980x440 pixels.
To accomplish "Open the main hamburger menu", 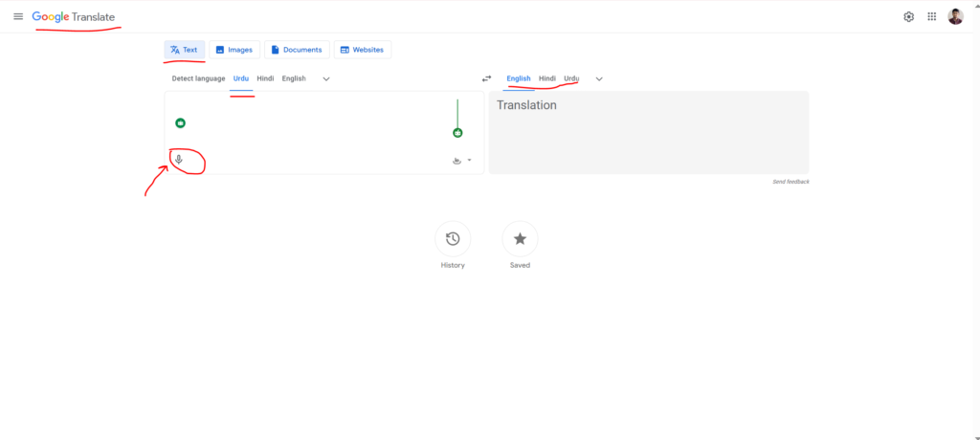I will coord(17,17).
